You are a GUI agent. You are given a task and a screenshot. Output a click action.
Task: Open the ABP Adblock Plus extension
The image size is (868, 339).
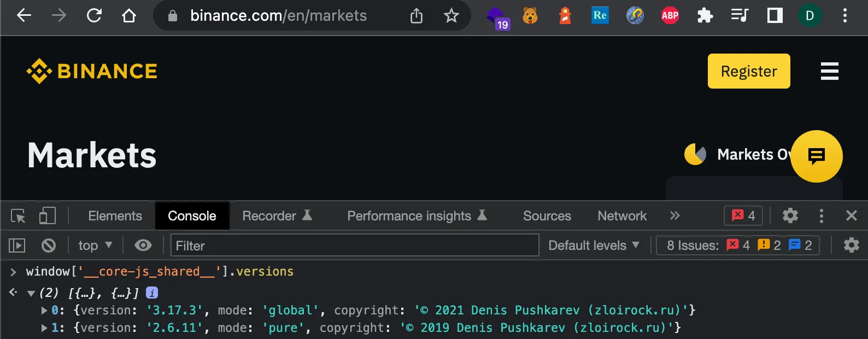(x=670, y=15)
